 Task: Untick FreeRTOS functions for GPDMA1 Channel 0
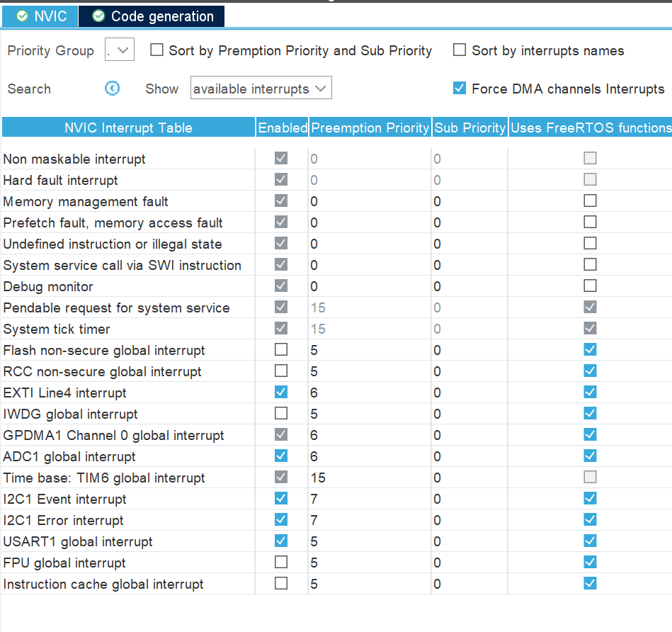590,434
